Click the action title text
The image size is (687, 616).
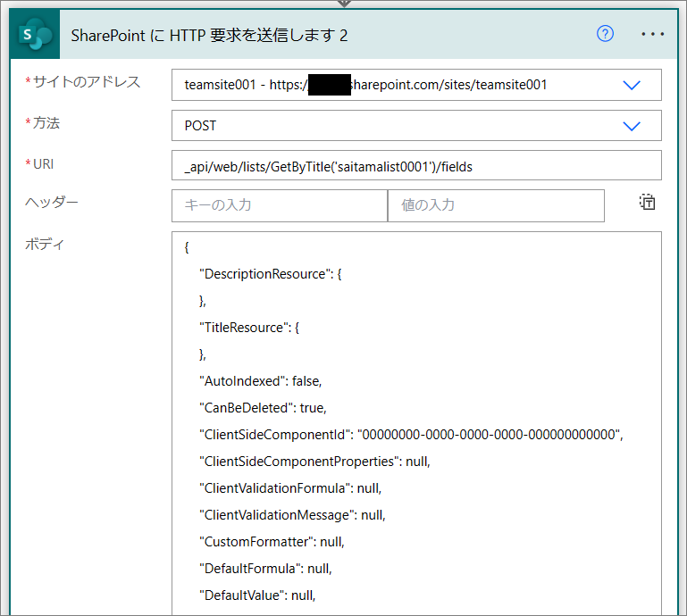(x=209, y=36)
